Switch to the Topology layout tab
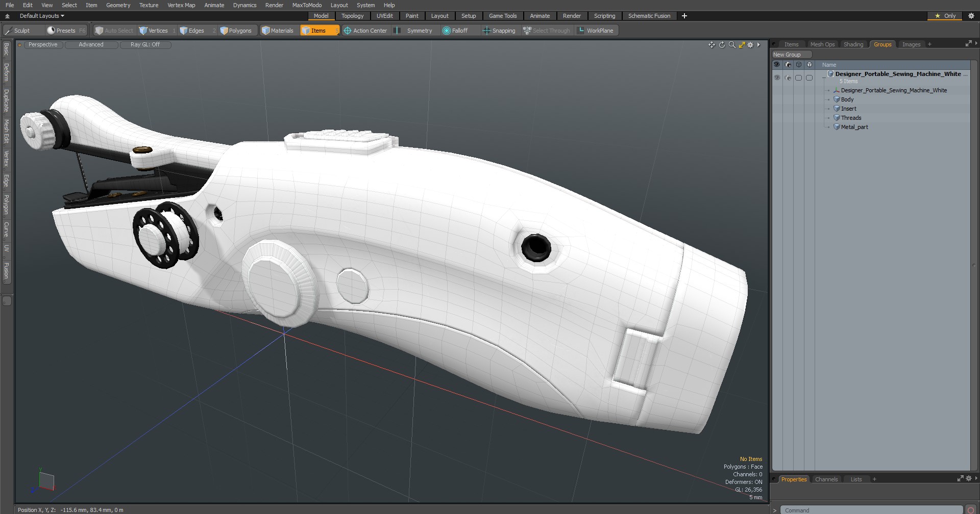The width and height of the screenshot is (980, 514). (x=352, y=16)
